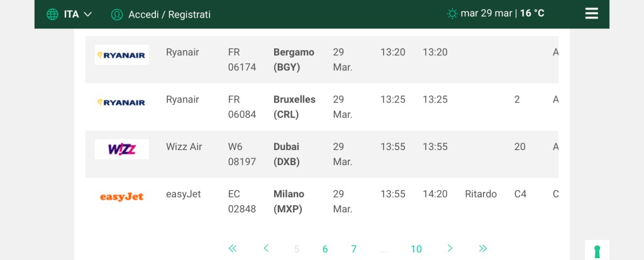This screenshot has height=260, width=644.
Task: Go to first page double-arrow
Action: click(233, 249)
